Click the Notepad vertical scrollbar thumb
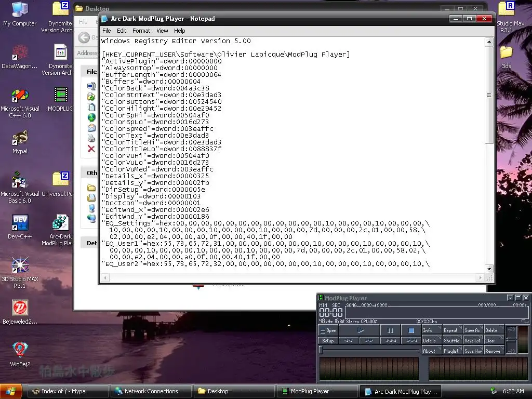 point(489,95)
